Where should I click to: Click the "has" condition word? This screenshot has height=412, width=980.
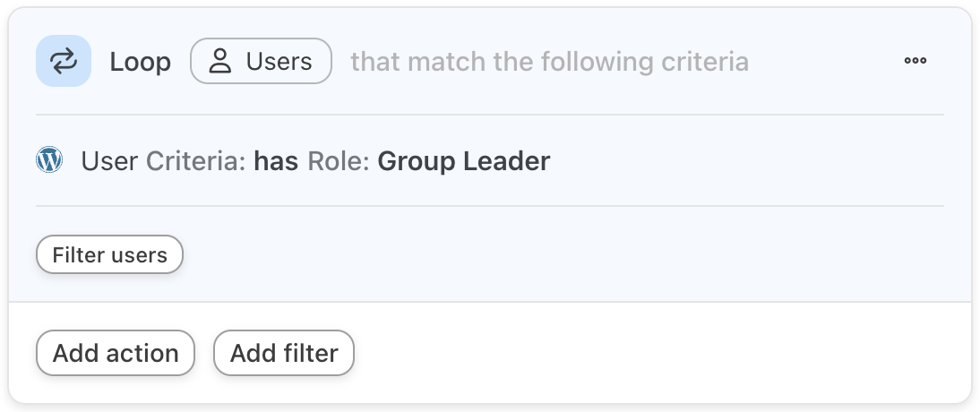click(x=276, y=161)
